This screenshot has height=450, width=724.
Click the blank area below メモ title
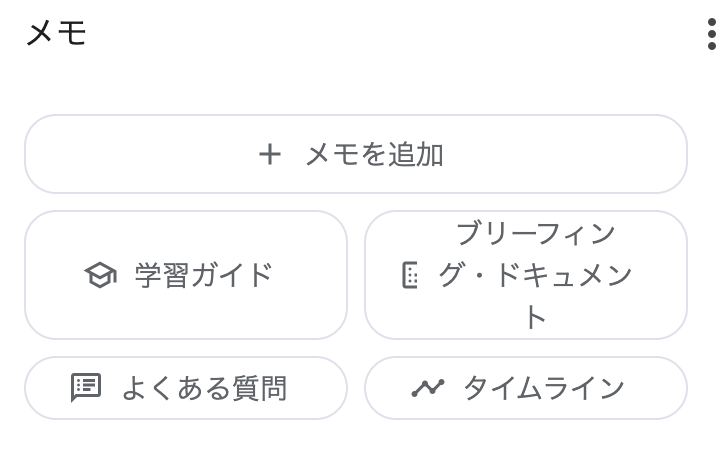(356, 83)
